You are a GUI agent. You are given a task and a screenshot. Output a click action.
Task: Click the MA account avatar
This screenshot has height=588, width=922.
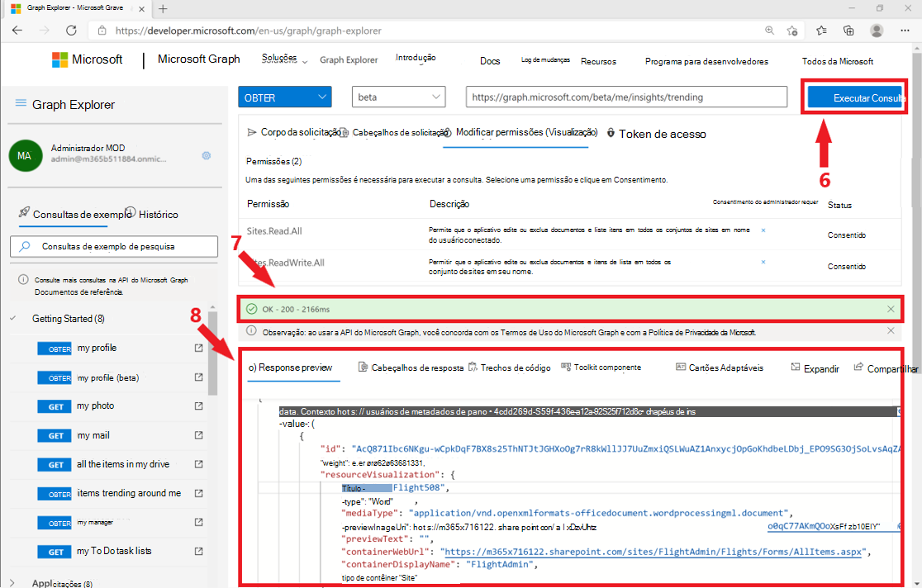pos(26,156)
